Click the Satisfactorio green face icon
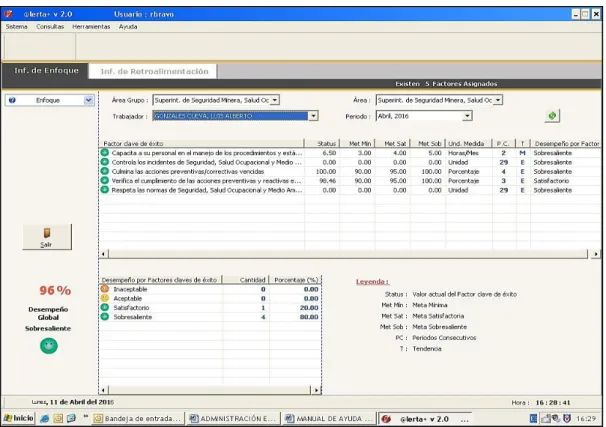The width and height of the screenshot is (606, 427). tap(105, 307)
